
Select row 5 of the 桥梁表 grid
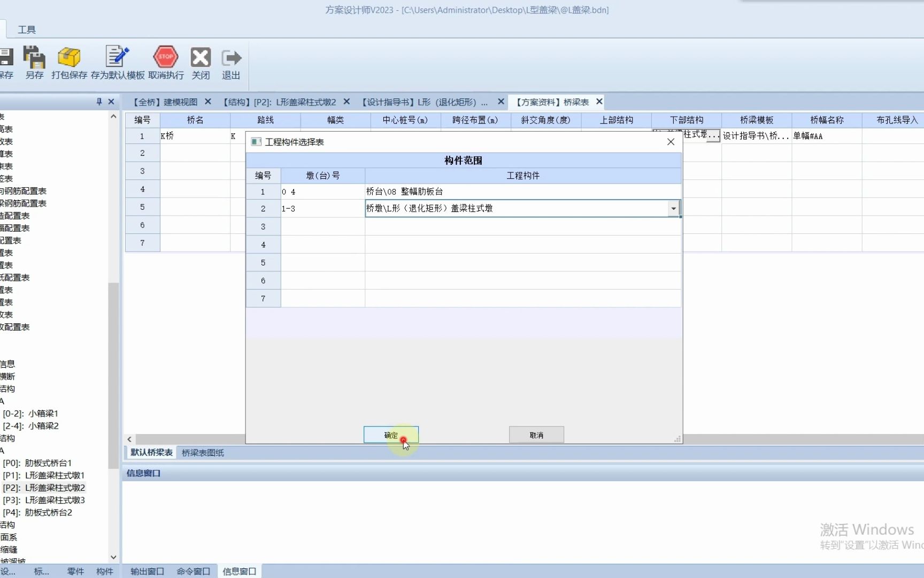point(142,207)
